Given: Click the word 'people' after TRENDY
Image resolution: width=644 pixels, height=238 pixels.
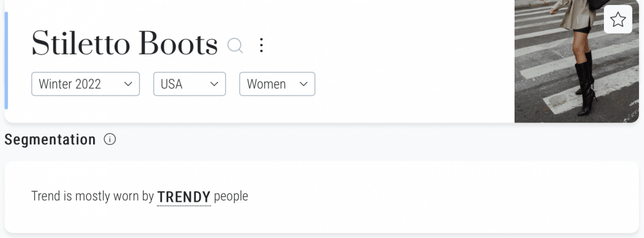Looking at the screenshot, I should click(x=231, y=197).
